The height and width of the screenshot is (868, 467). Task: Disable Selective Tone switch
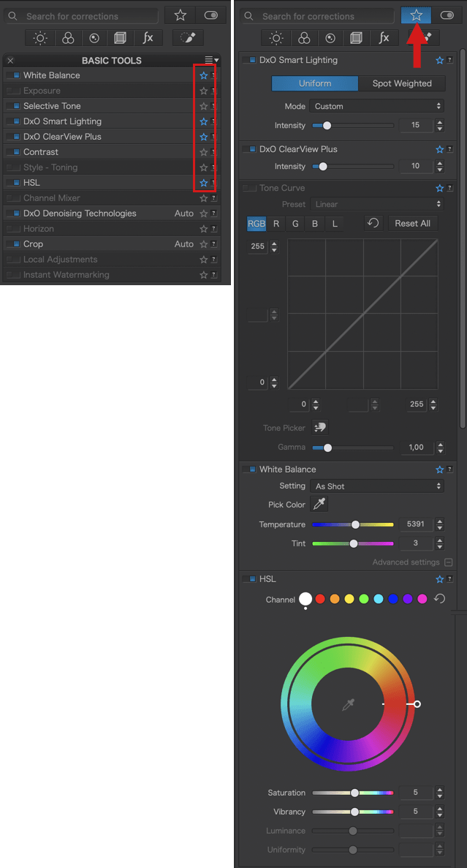click(13, 106)
